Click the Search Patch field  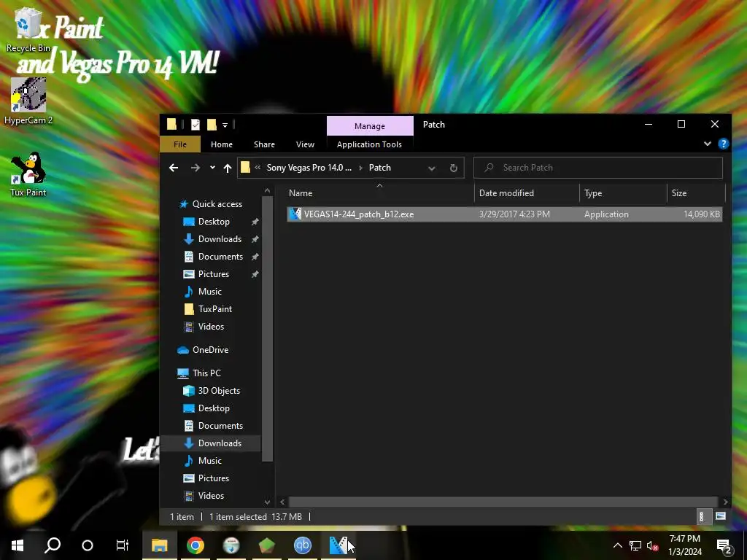598,168
